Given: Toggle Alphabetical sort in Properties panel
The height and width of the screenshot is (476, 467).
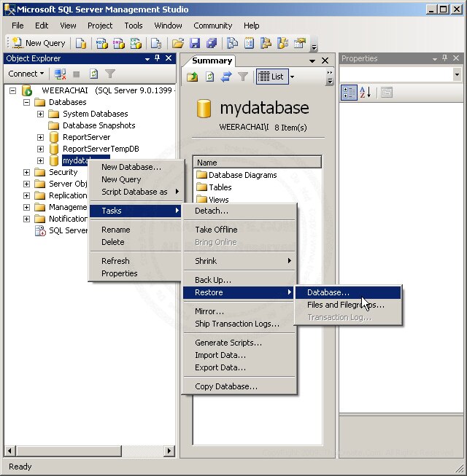Looking at the screenshot, I should coord(366,93).
